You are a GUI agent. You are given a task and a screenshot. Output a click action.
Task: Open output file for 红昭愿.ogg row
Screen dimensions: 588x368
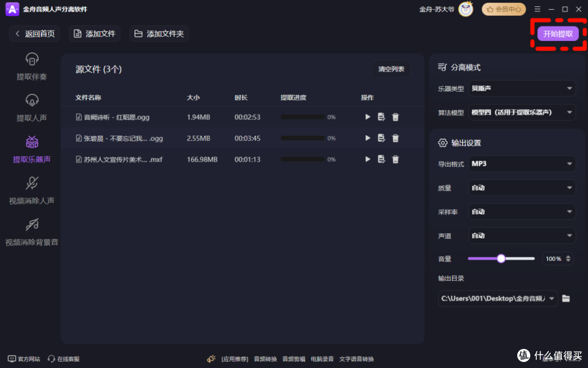[381, 117]
